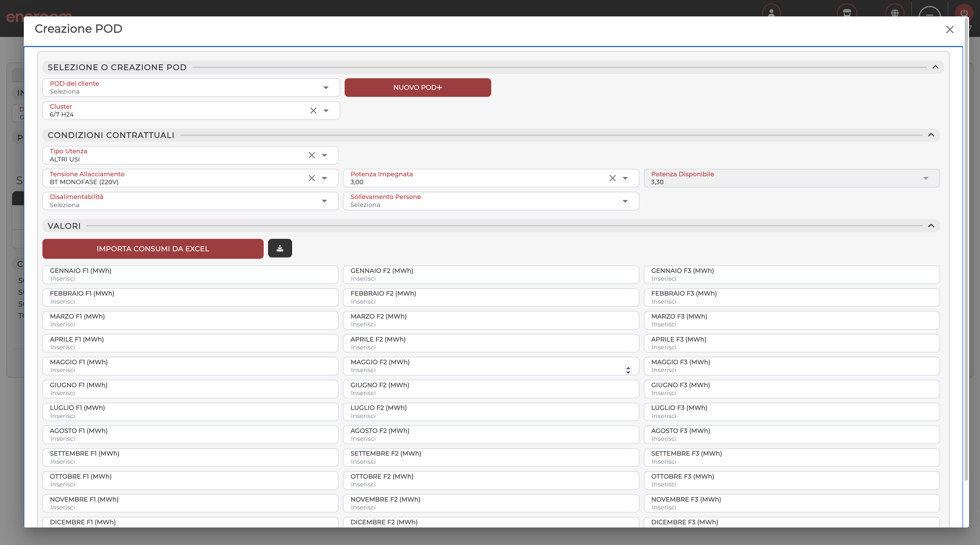
Task: Clear the Tensione Allacciamento value
Action: click(x=312, y=178)
